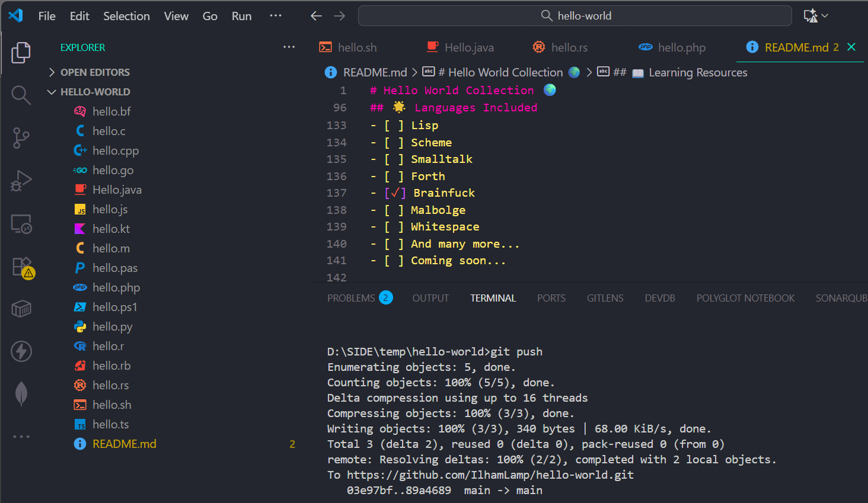The height and width of the screenshot is (503, 868).
Task: Open the MongoDB leaf icon view
Action: (x=21, y=393)
